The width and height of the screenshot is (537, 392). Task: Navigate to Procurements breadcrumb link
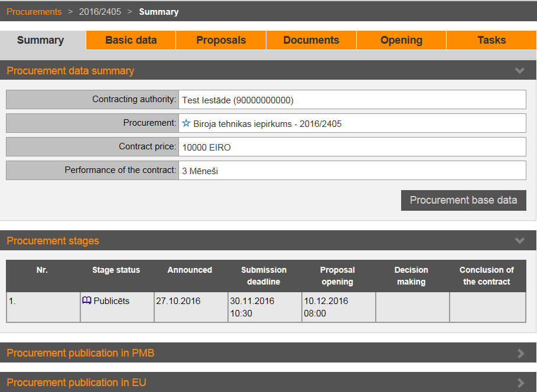pyautogui.click(x=34, y=12)
